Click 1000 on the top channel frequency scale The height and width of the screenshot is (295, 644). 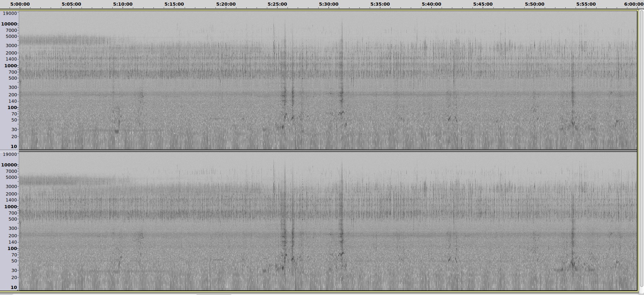[11, 66]
